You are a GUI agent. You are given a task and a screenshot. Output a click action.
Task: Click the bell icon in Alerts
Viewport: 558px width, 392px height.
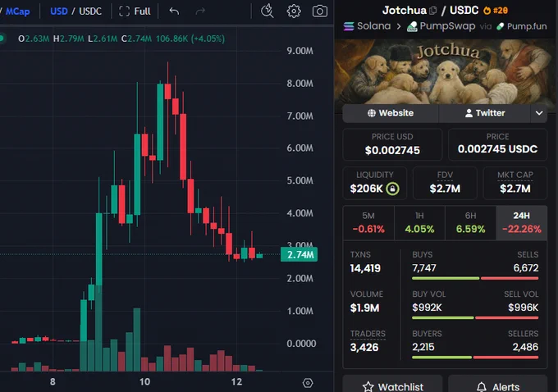[x=482, y=386]
